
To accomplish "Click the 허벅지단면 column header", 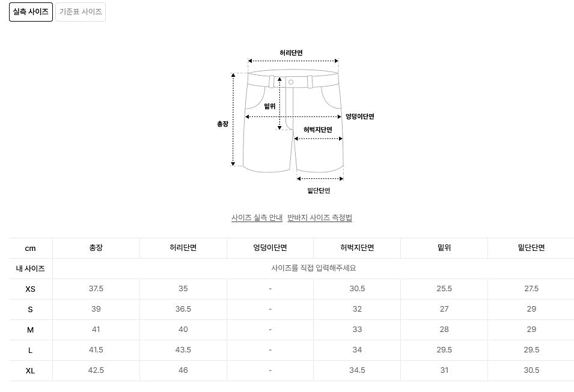I will pyautogui.click(x=357, y=248).
